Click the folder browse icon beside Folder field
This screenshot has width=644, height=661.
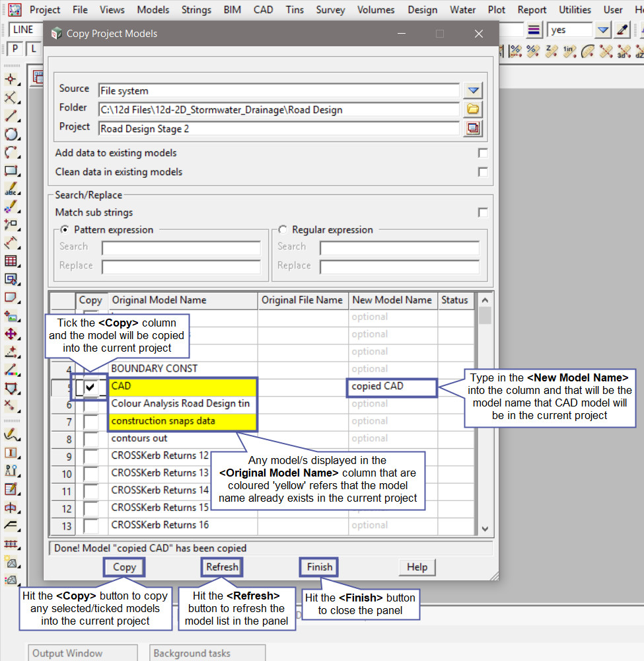tap(473, 110)
